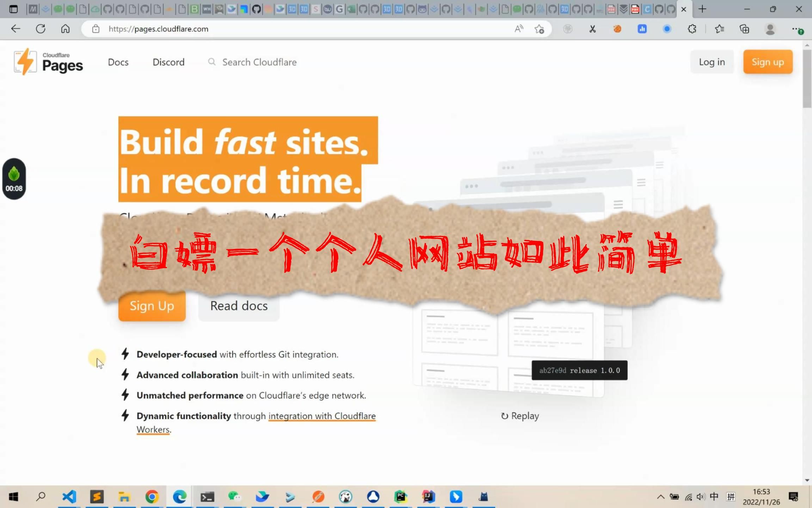812x508 pixels.
Task: Switch to the bold black GitHub tab
Action: point(257,9)
